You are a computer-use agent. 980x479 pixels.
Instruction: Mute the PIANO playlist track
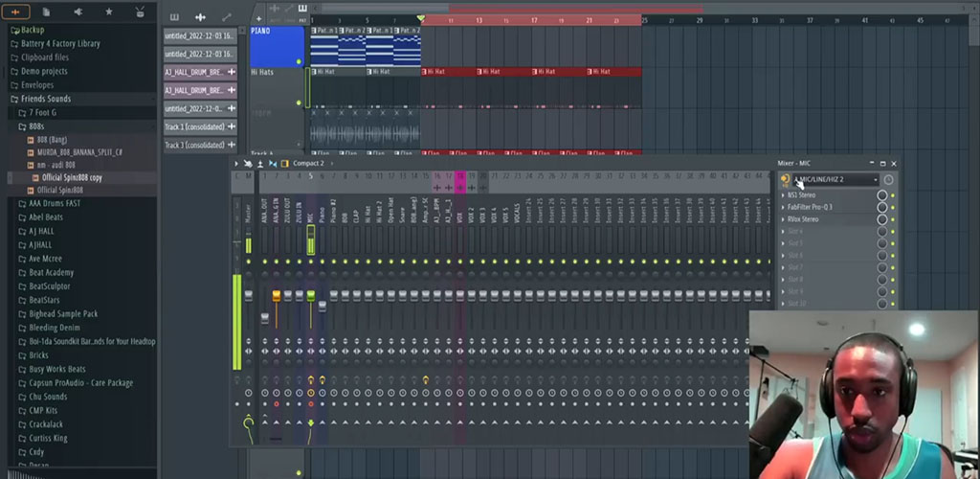coord(299,61)
